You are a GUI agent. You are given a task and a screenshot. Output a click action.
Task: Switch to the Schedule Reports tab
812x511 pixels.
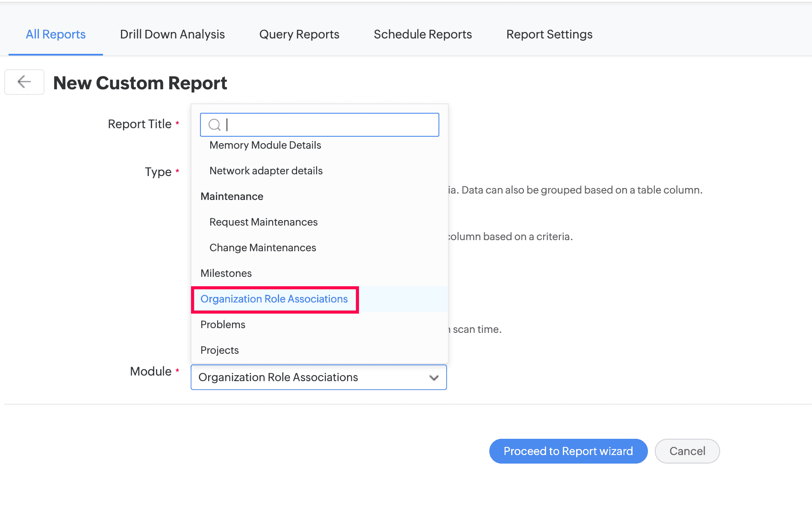coord(422,34)
